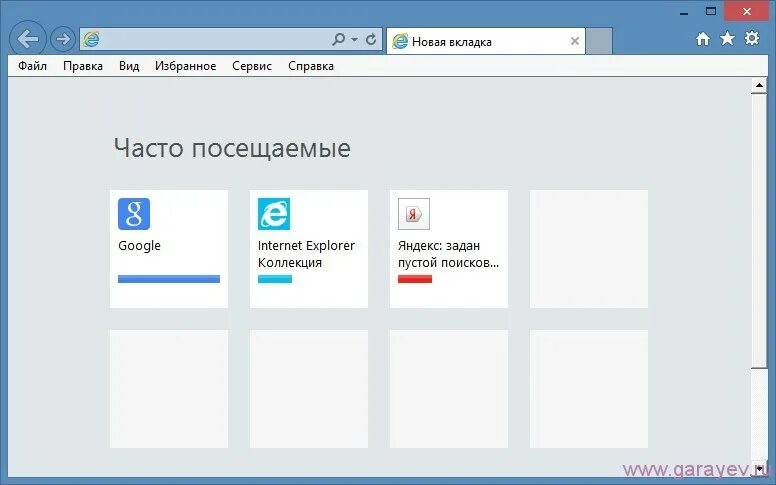Open the Файл menu

(32, 66)
